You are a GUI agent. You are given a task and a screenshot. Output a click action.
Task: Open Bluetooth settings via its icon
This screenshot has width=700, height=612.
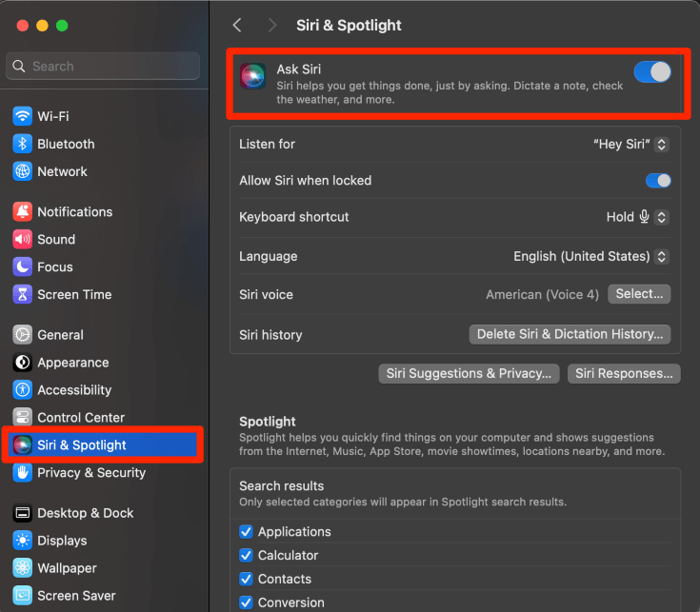pyautogui.click(x=22, y=144)
